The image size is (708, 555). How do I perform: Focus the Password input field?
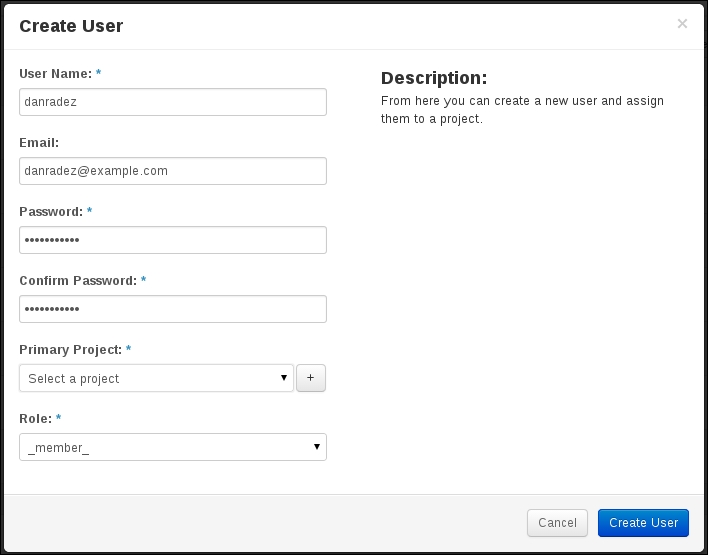[172, 240]
